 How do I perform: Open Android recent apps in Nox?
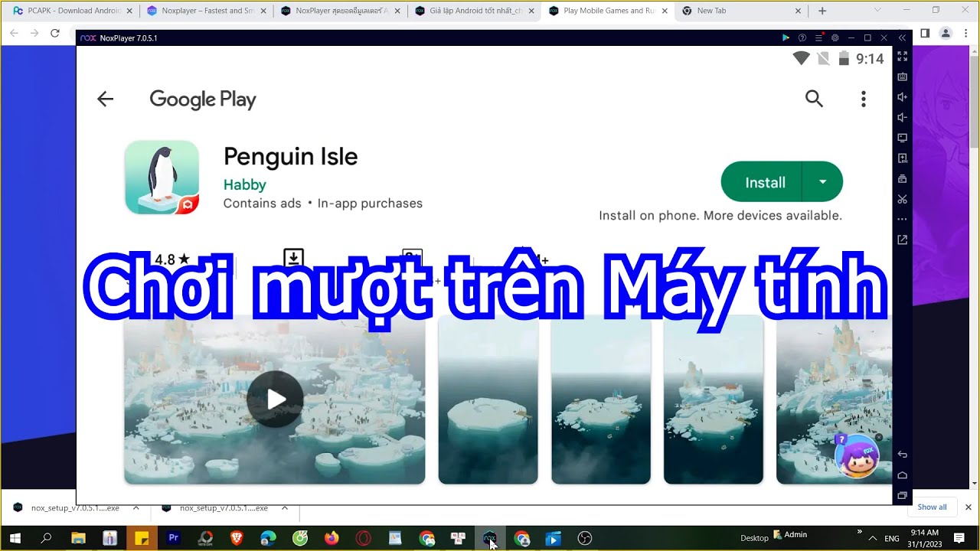902,496
